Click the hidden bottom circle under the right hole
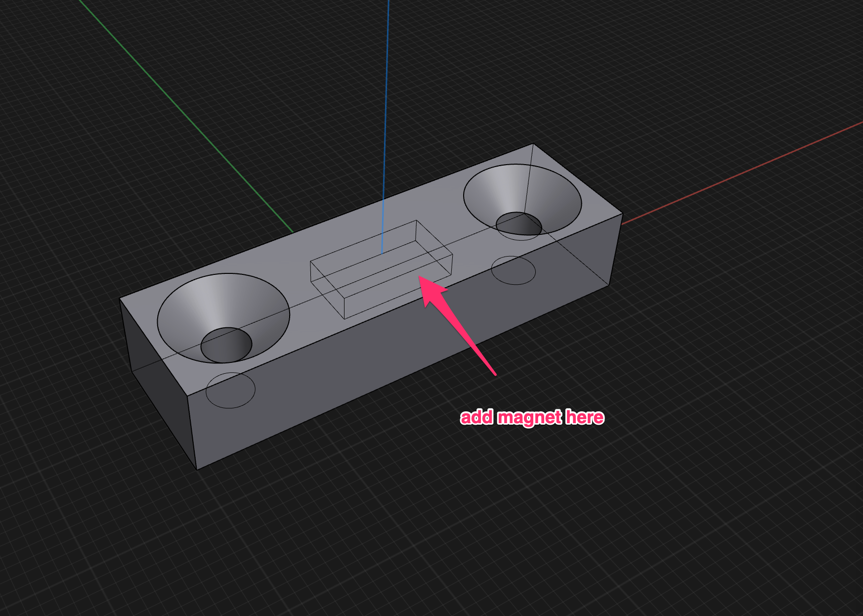Image resolution: width=863 pixels, height=616 pixels. click(514, 270)
